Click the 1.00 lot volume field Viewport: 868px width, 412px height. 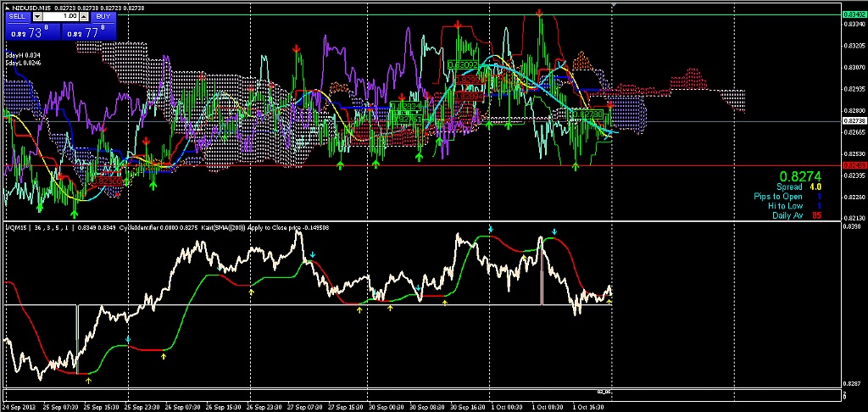tap(61, 17)
